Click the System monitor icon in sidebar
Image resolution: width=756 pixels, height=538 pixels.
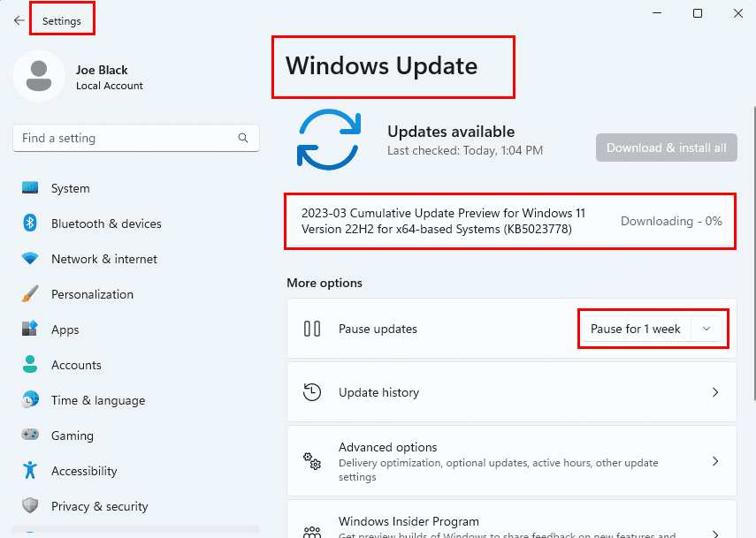click(x=30, y=188)
